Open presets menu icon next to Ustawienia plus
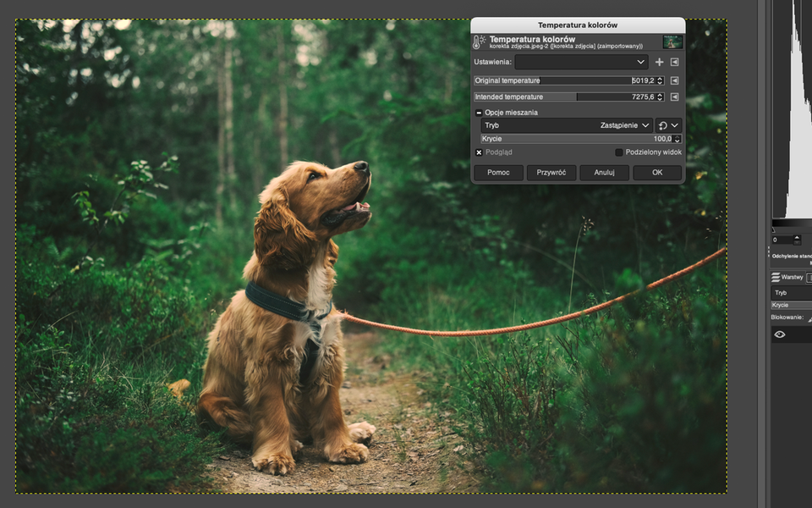Screen dimensions: 812x508 [674, 62]
